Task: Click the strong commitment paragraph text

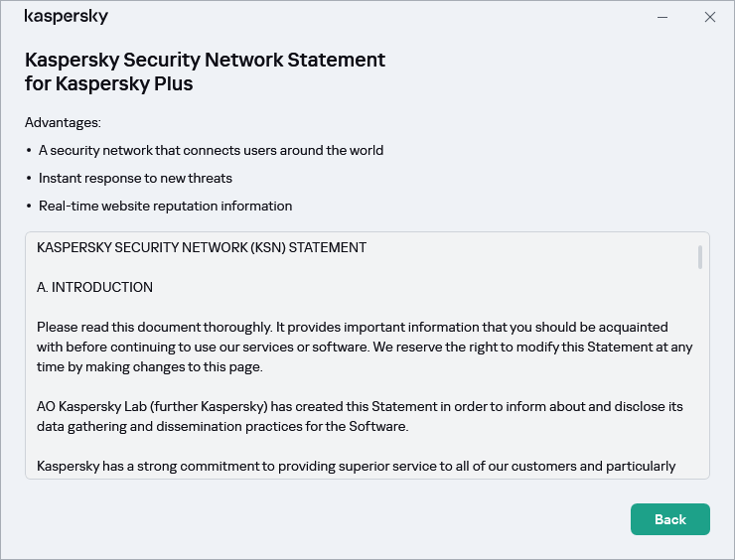Action: click(356, 466)
